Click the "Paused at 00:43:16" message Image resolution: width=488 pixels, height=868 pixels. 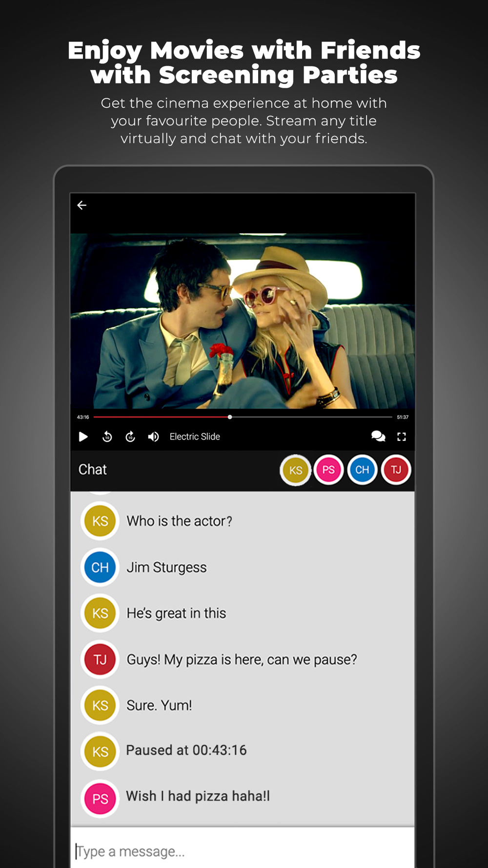coord(186,750)
